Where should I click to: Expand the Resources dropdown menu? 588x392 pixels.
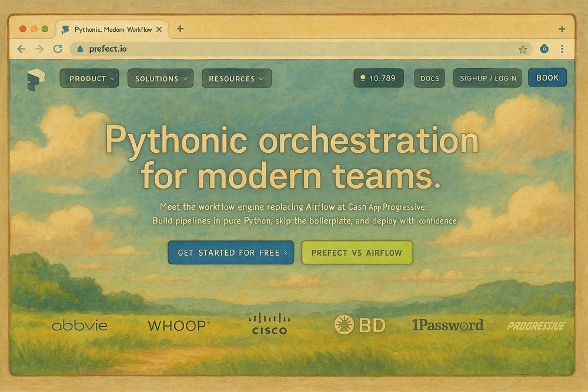click(236, 78)
